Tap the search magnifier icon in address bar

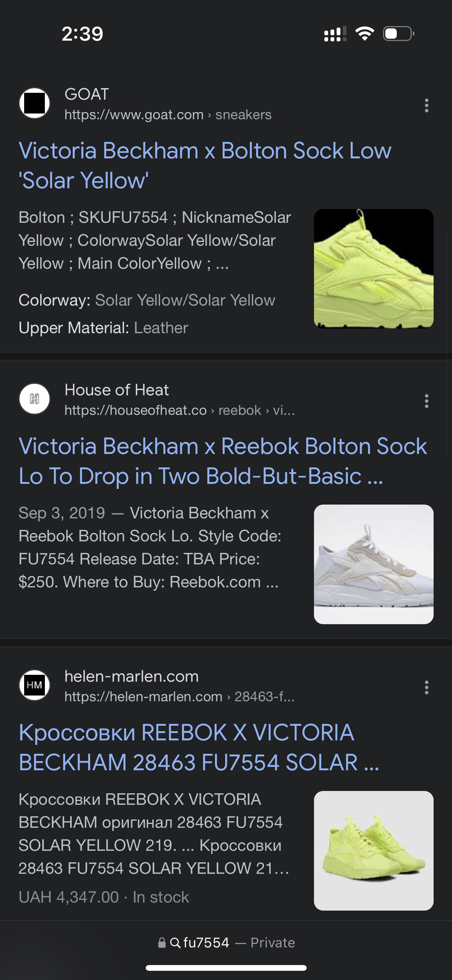[x=175, y=943]
